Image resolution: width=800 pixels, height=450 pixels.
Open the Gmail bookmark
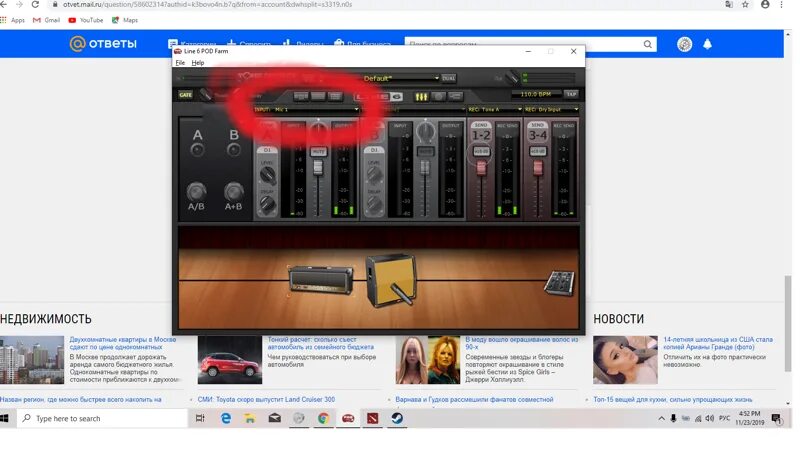click(x=46, y=20)
